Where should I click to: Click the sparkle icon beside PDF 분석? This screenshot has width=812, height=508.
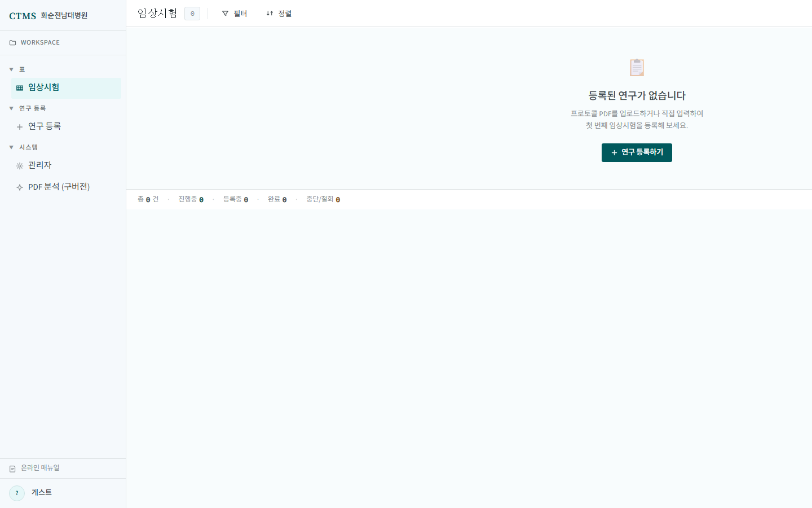tap(20, 187)
